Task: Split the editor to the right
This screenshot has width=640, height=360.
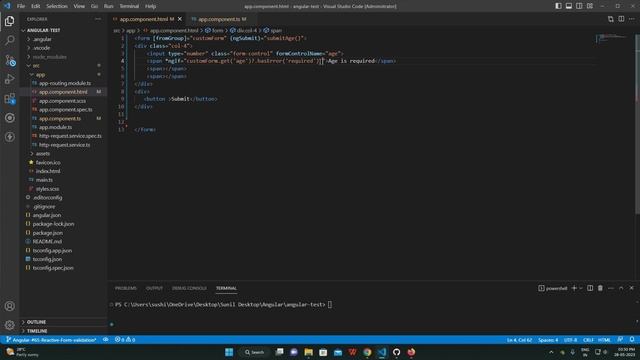Action: coord(621,19)
